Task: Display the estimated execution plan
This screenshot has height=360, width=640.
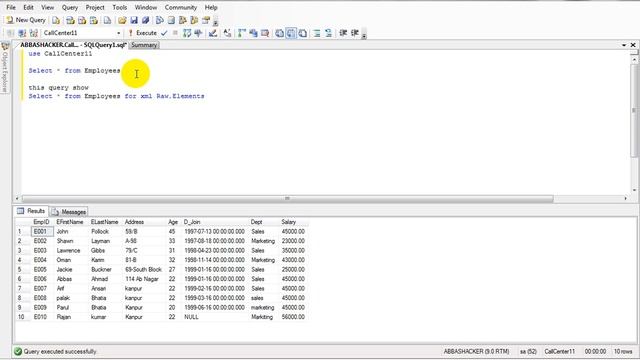Action: click(x=187, y=33)
